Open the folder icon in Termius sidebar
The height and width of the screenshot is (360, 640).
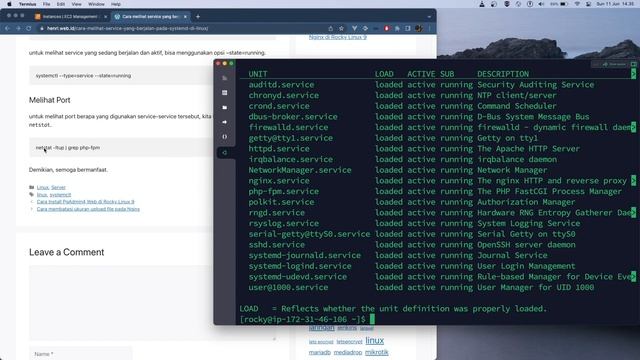click(224, 107)
